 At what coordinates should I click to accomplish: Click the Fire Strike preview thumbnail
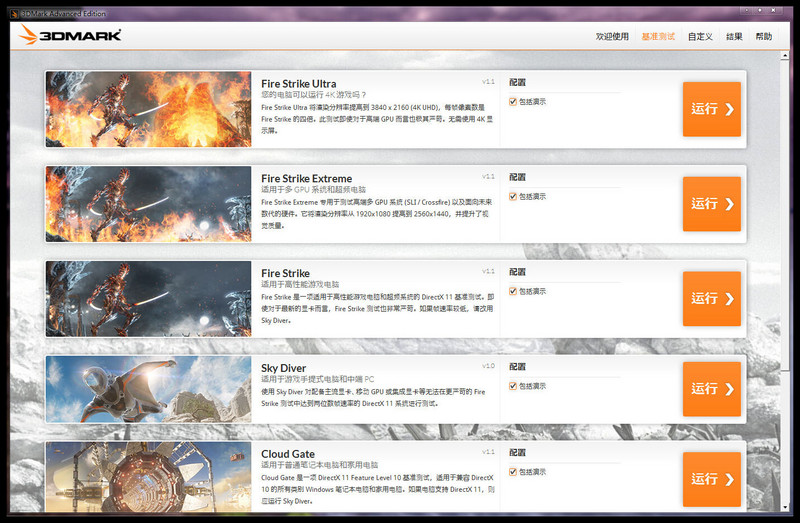click(x=148, y=299)
